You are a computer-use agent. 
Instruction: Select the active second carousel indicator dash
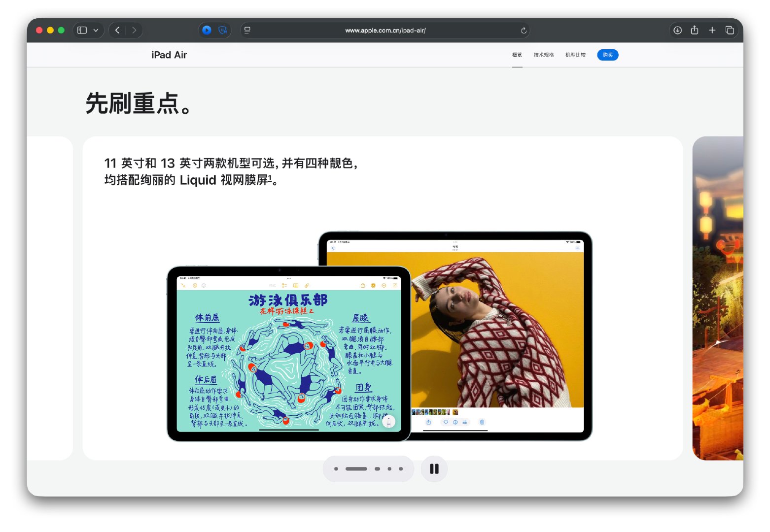click(x=356, y=469)
